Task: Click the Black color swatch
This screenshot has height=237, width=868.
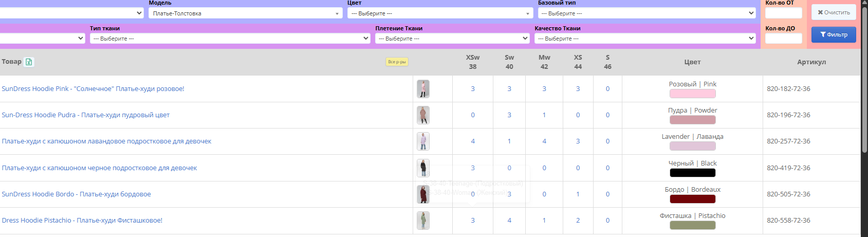Action: pyautogui.click(x=692, y=173)
